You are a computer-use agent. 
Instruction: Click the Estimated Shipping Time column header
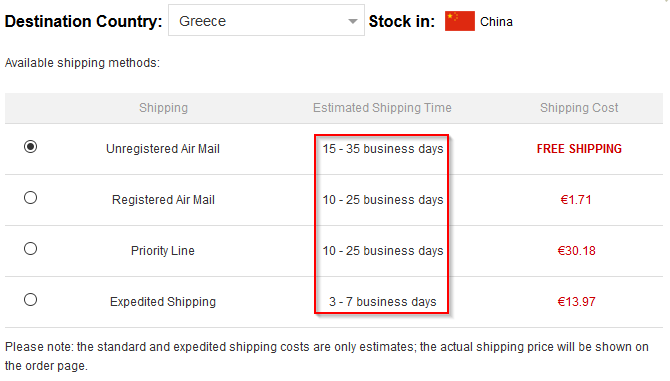click(x=382, y=108)
